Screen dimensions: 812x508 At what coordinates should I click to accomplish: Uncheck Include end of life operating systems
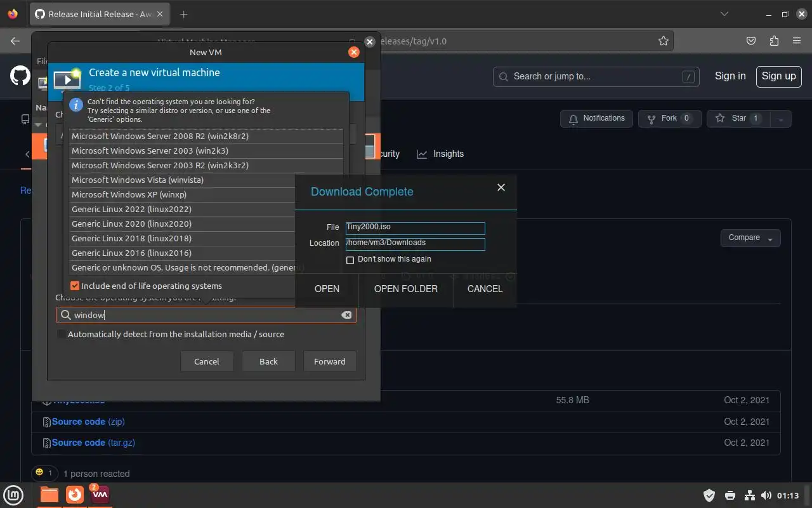click(75, 286)
